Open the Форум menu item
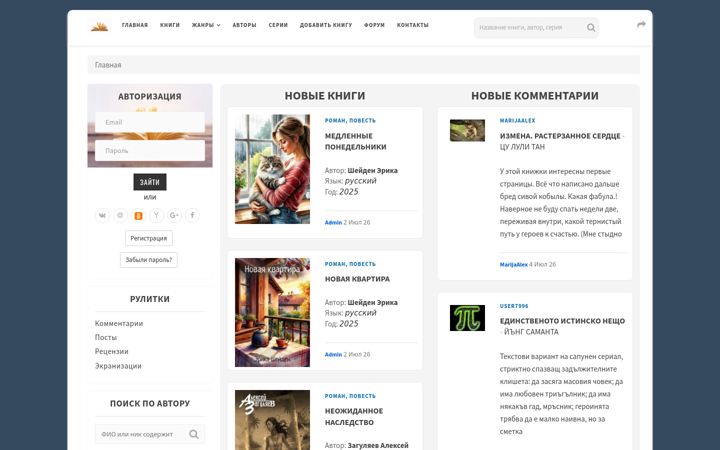Image resolution: width=720 pixels, height=450 pixels. pos(374,25)
